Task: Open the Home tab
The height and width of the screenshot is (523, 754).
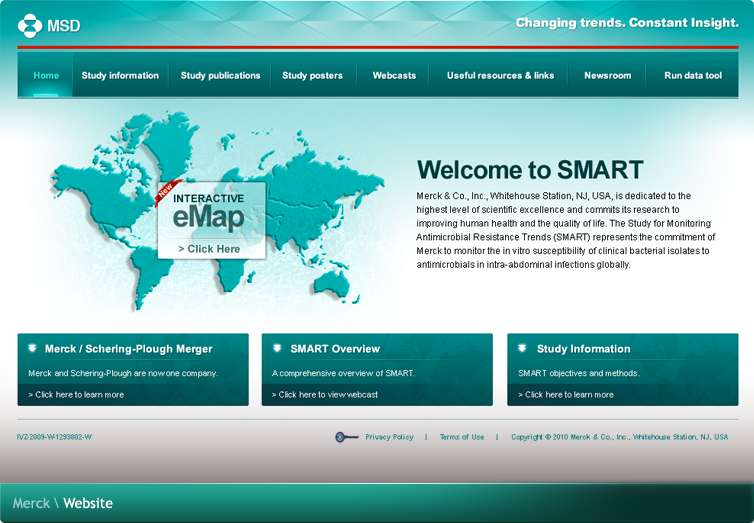Action: coord(46,75)
